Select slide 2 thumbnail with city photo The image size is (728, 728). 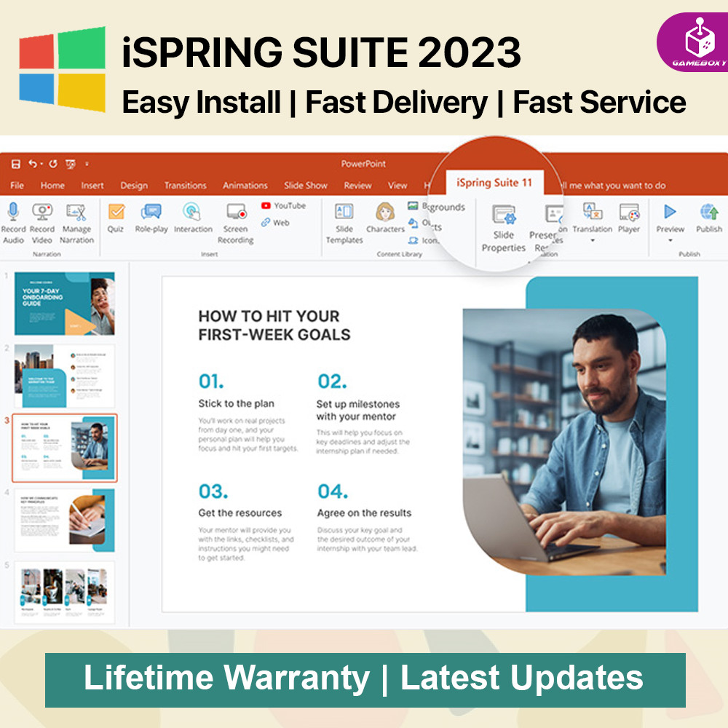click(65, 376)
